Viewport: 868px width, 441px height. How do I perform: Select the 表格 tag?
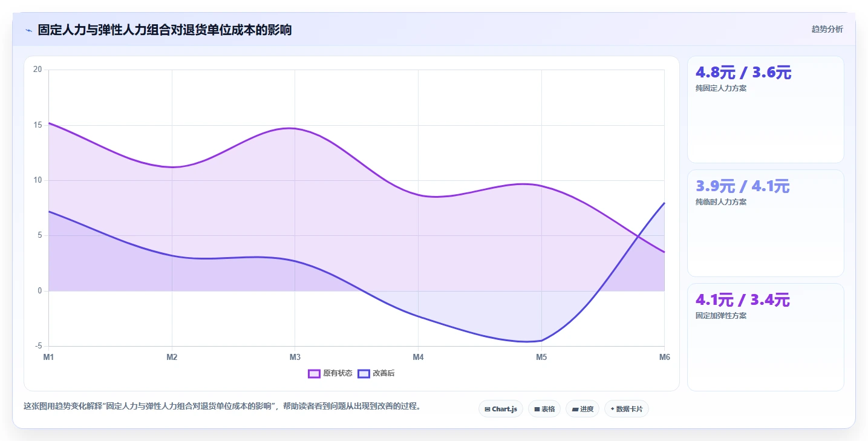[544, 409]
